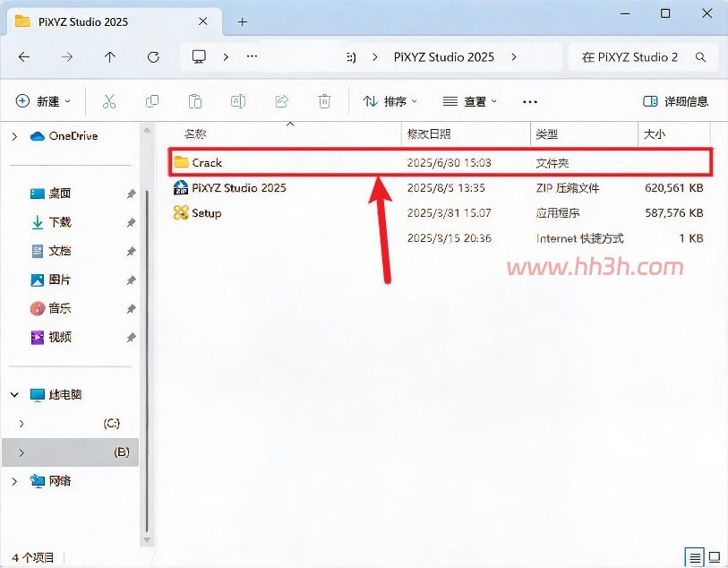Open 下载 Downloads quick access item
The width and height of the screenshot is (728, 568).
click(x=51, y=222)
